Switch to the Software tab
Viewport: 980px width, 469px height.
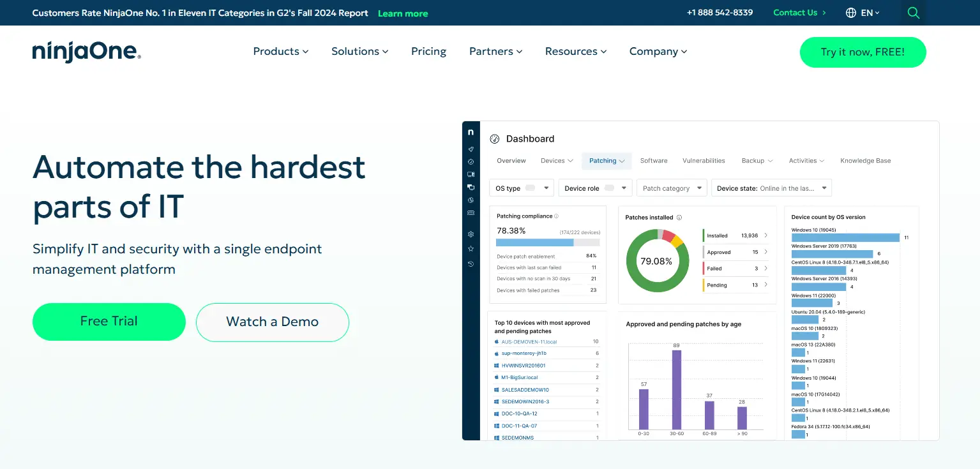654,161
